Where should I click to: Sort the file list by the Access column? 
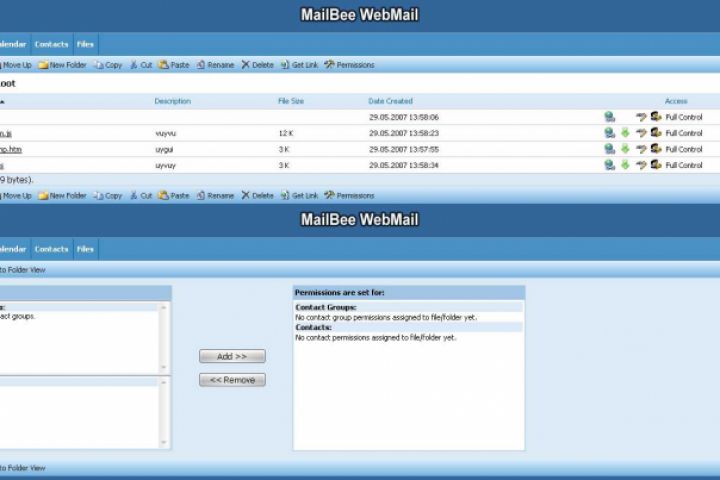point(676,101)
